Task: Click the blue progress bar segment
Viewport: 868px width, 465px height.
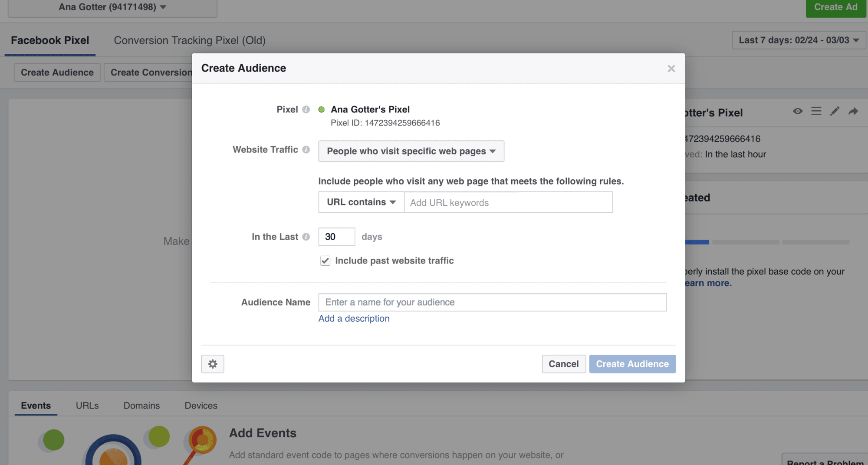Action: pyautogui.click(x=697, y=242)
